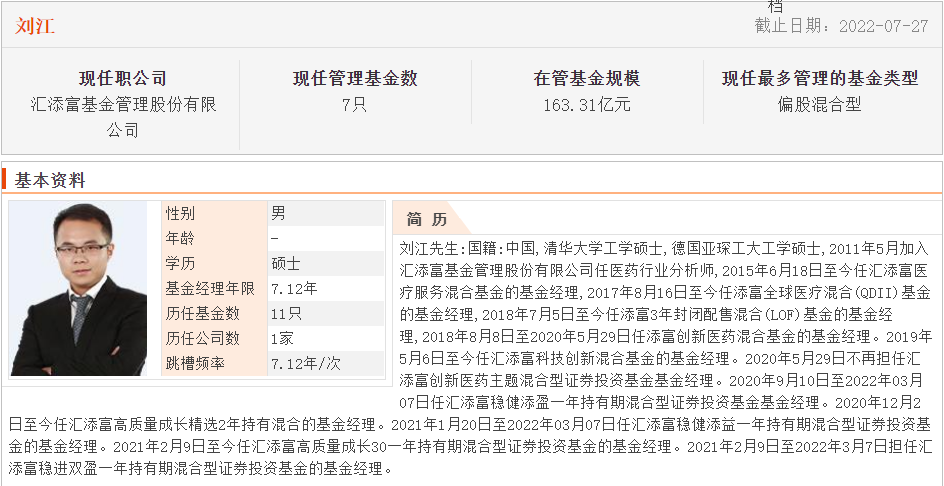Click the fund manager name 刘江
Image resolution: width=944 pixels, height=486 pixels.
pos(35,26)
